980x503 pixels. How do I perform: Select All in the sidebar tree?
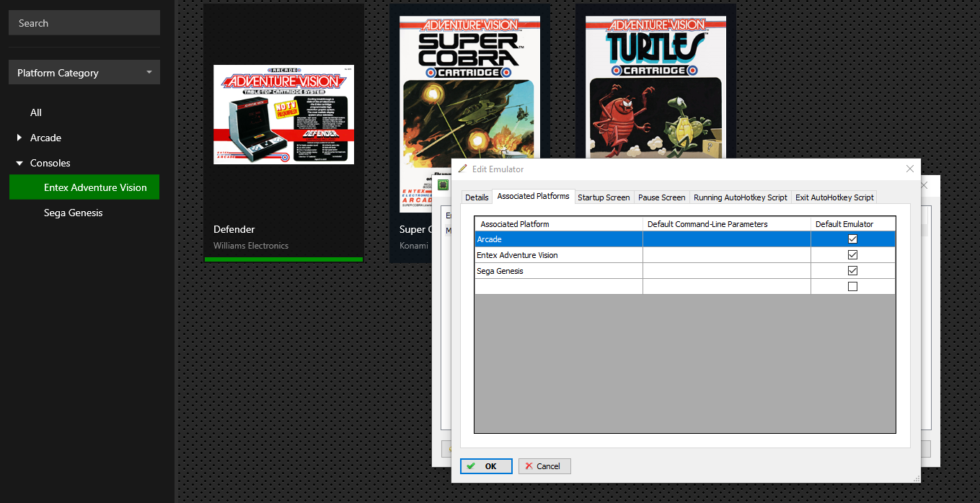tap(36, 112)
